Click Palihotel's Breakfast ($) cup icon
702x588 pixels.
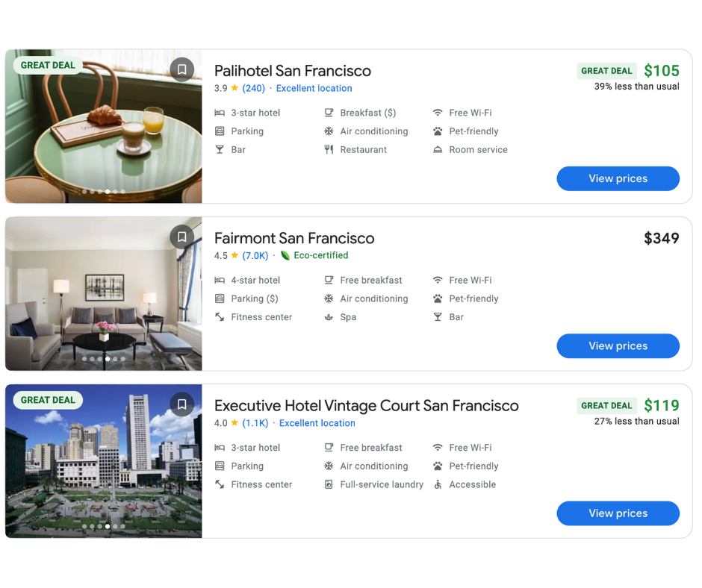point(329,113)
